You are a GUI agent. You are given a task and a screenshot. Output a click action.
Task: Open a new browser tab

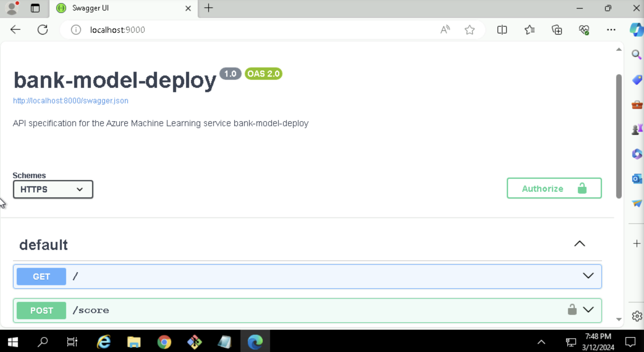[209, 8]
